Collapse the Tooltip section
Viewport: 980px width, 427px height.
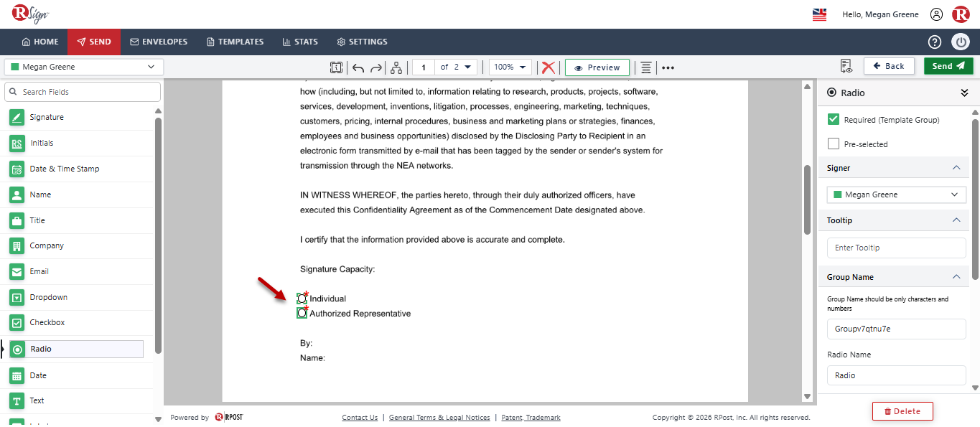[956, 220]
